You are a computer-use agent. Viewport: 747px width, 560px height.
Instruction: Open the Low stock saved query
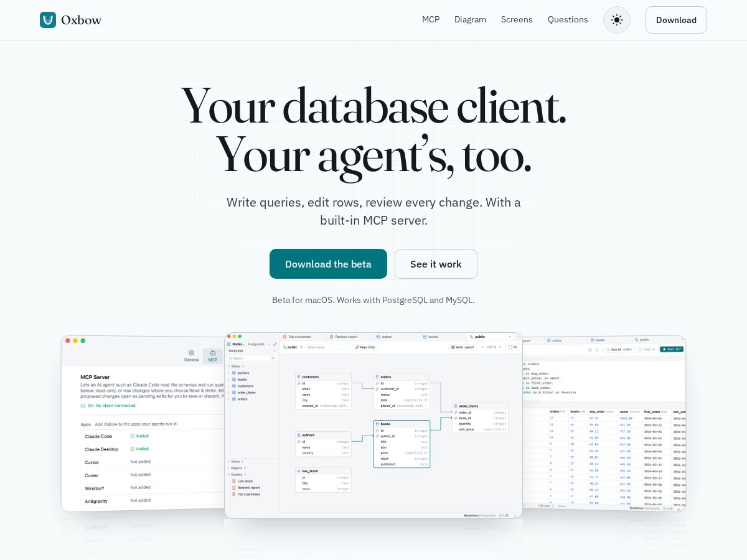pos(245,481)
